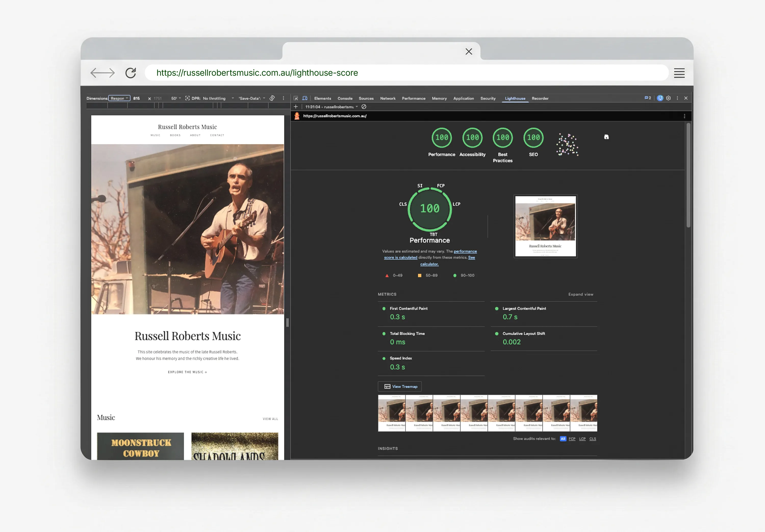Rotate the device viewport
The height and width of the screenshot is (532, 765).
click(x=272, y=98)
